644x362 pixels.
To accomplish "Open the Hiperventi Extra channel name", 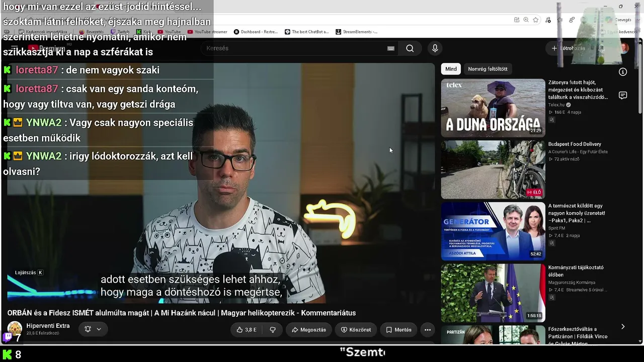I will tap(48, 326).
